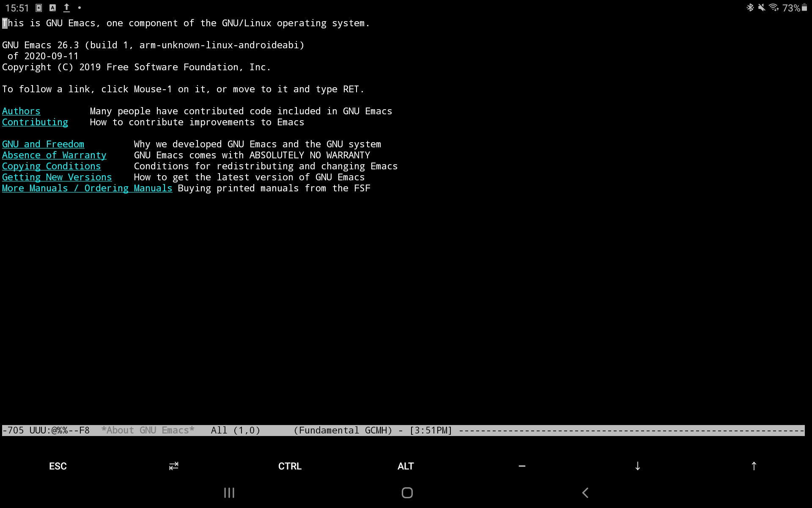Click the ESC key button

coord(58,466)
